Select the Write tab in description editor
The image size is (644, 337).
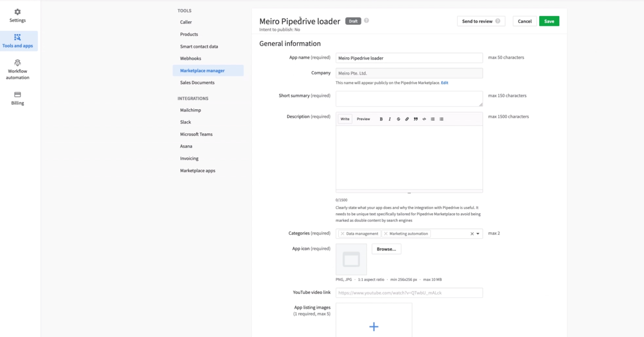point(345,119)
